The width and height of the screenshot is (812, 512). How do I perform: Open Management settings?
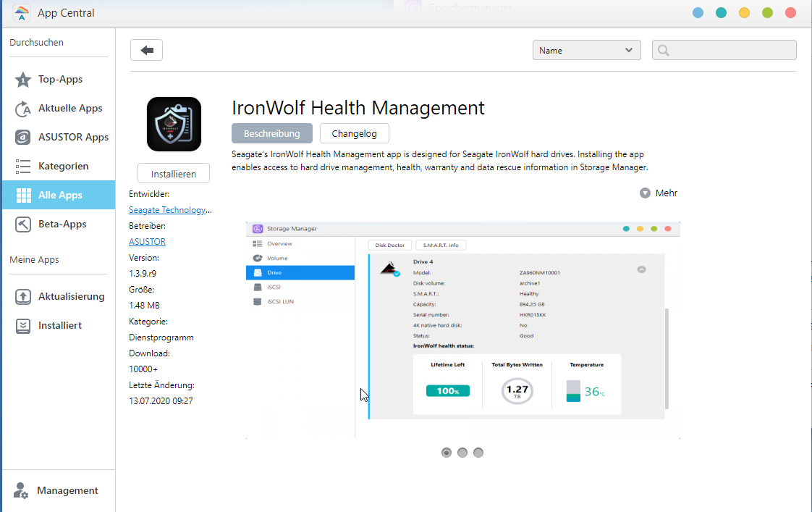(59, 490)
